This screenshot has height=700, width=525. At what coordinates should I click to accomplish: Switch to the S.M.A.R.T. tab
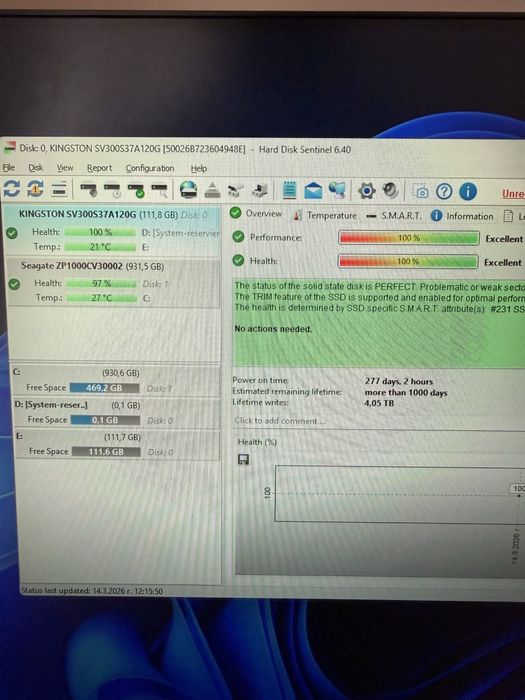tap(394, 216)
